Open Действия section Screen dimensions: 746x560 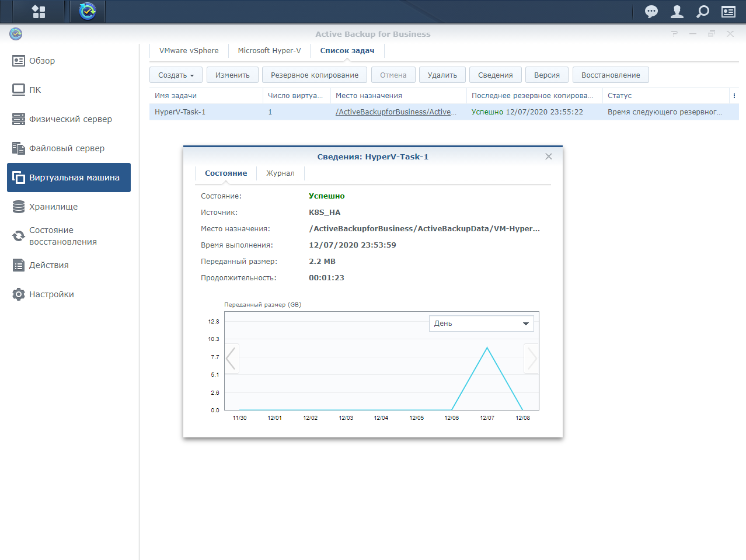(69, 265)
